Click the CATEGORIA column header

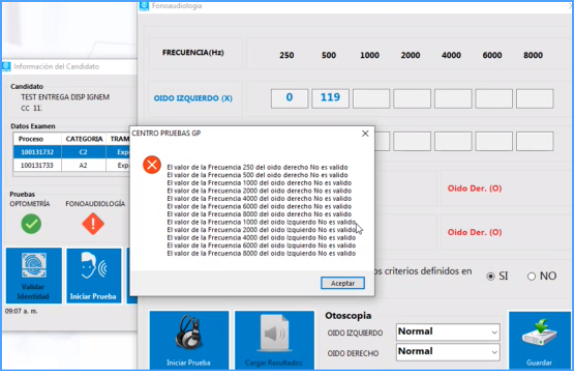point(84,139)
